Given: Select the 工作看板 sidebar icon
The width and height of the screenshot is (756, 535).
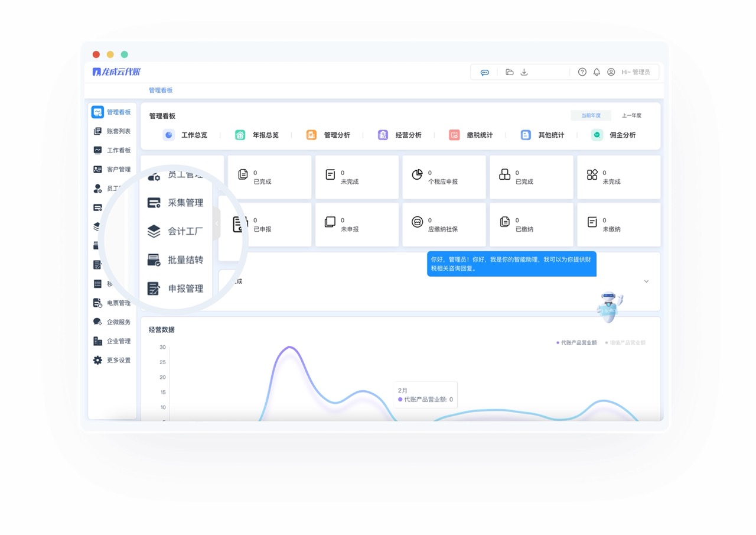Looking at the screenshot, I should coord(97,150).
